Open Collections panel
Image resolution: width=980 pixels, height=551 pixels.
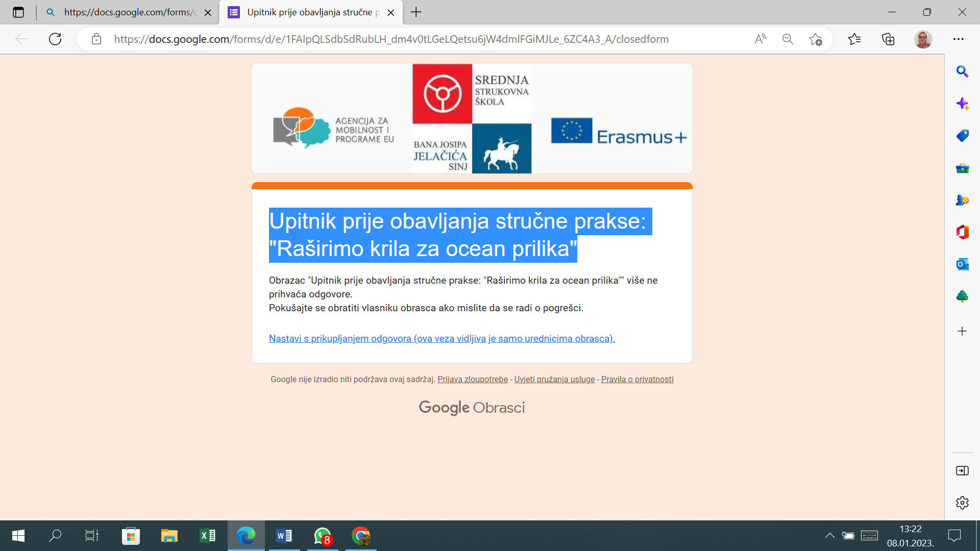click(888, 39)
